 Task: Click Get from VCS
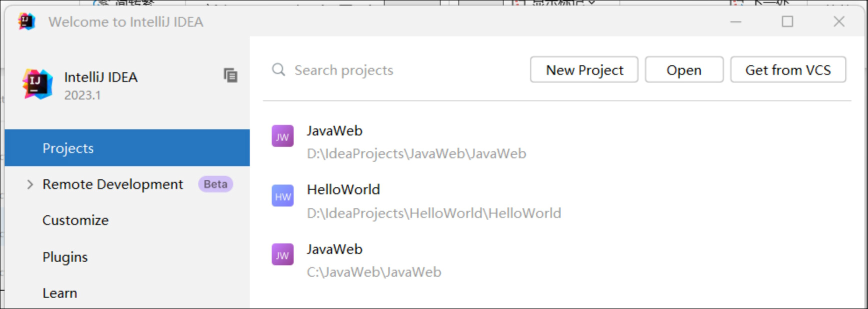point(788,70)
